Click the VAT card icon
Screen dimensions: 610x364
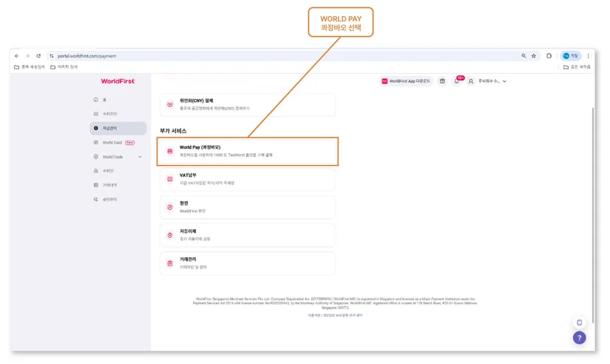tap(170, 179)
